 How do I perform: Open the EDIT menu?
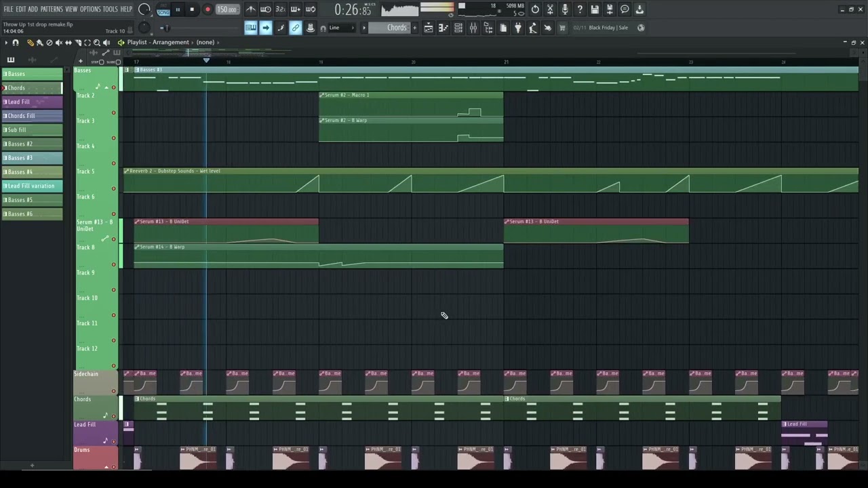pos(20,9)
